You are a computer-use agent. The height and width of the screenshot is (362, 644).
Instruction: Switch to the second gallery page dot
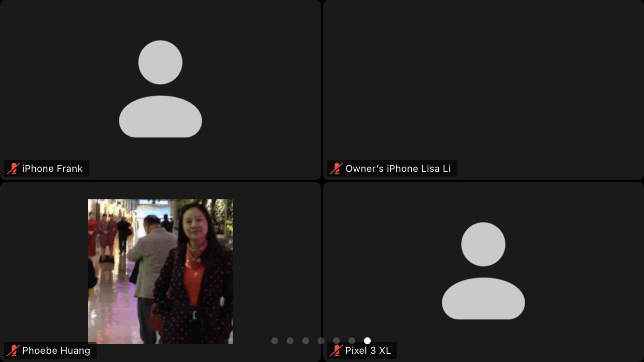[x=290, y=341]
